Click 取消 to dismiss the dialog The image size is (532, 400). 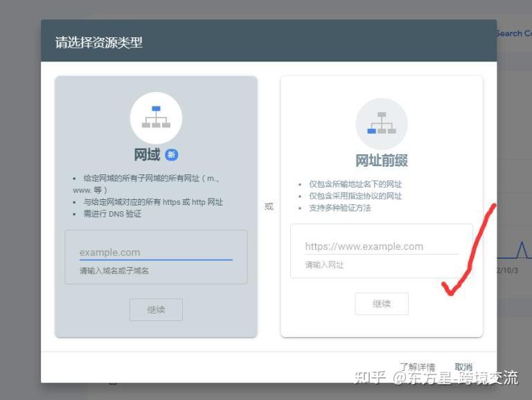coord(463,367)
